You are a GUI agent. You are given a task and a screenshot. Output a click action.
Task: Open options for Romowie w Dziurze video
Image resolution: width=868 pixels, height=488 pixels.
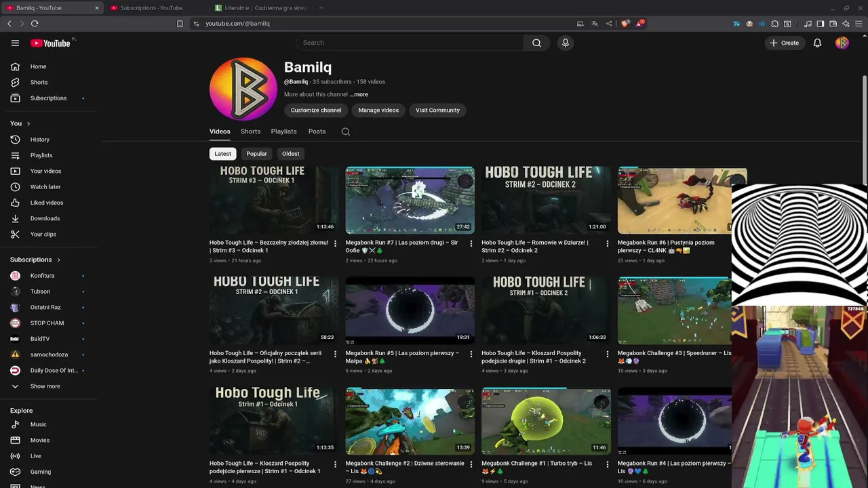[608, 243]
